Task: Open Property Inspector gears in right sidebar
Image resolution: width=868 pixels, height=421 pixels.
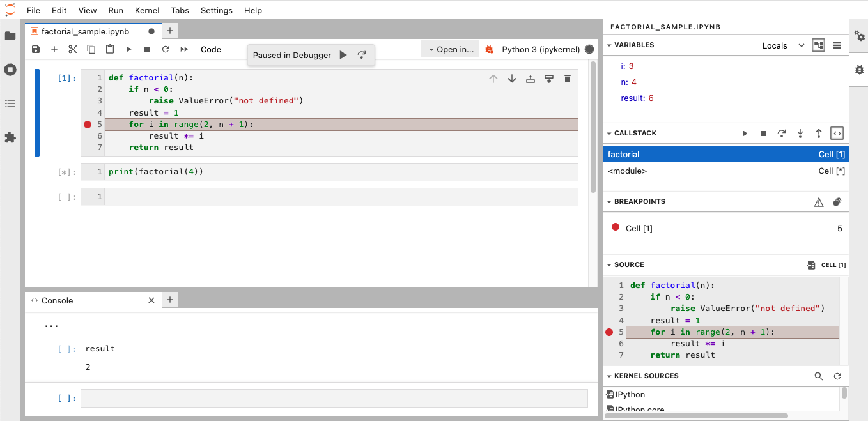Action: click(859, 36)
